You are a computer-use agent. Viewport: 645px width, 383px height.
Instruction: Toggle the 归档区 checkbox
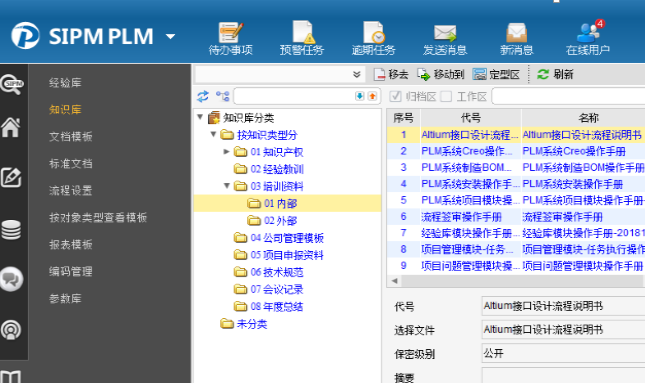[x=395, y=96]
